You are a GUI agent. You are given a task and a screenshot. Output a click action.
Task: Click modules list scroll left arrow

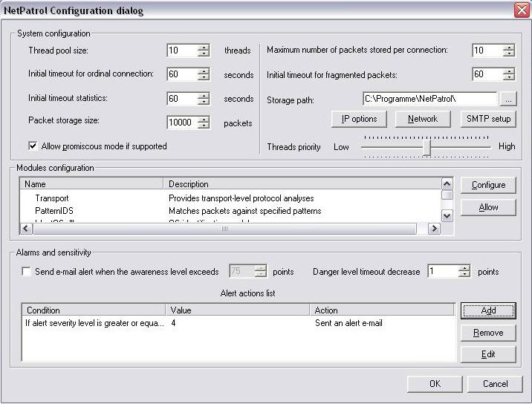pyautogui.click(x=26, y=229)
